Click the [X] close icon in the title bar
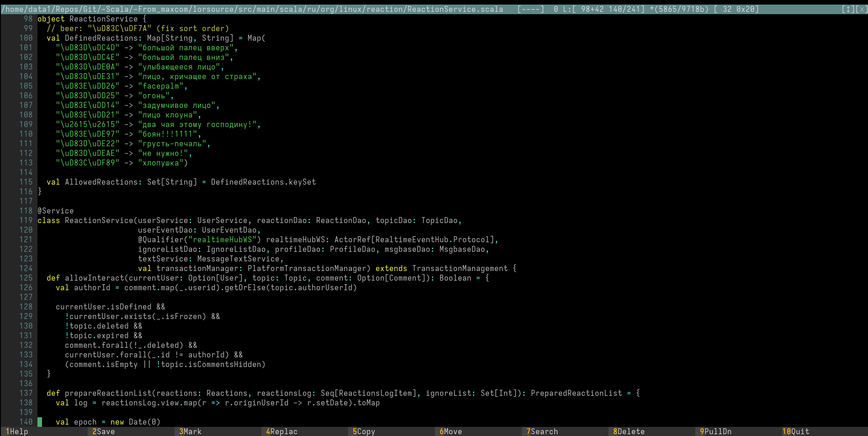 coord(861,9)
